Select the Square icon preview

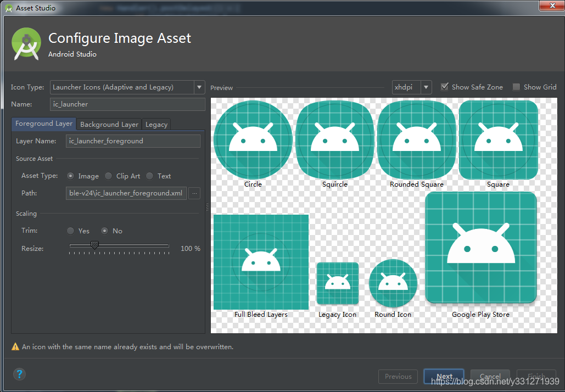click(499, 140)
